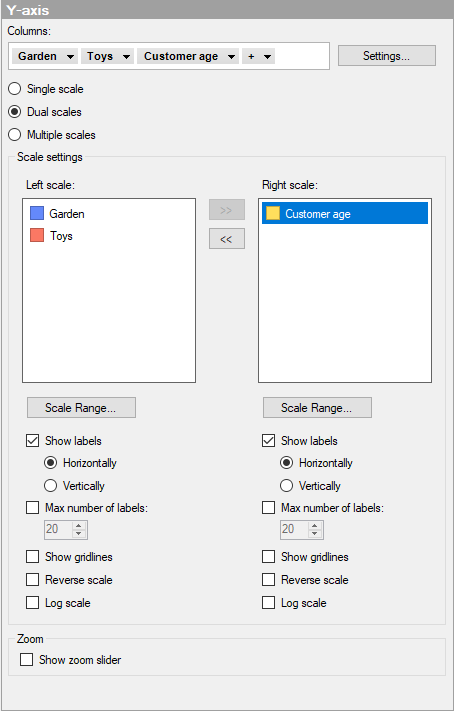Check Reverse scale for the left scale
454x711 pixels.
(x=33, y=580)
